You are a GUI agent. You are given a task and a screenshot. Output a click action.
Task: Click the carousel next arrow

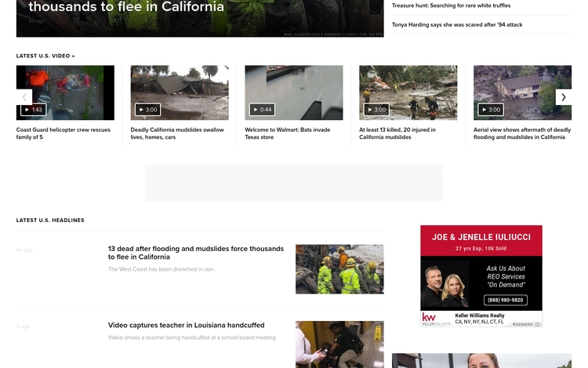tap(563, 97)
